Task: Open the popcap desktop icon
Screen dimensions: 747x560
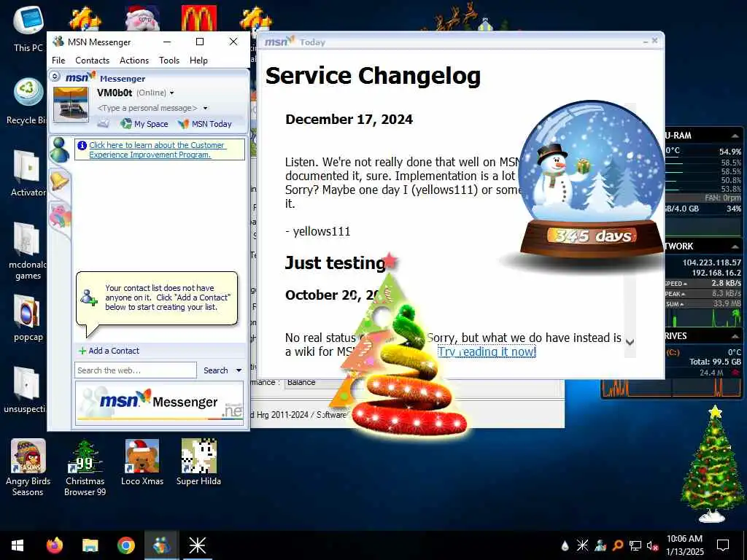Action: point(28,318)
